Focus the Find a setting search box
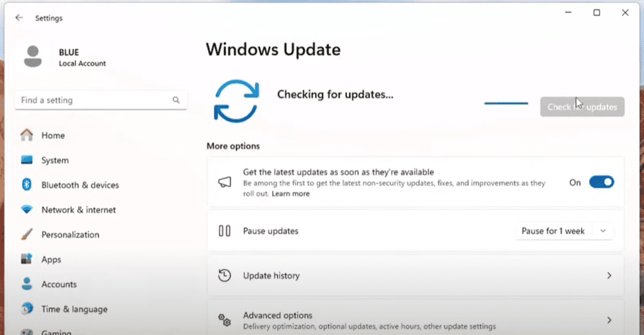 (x=93, y=101)
